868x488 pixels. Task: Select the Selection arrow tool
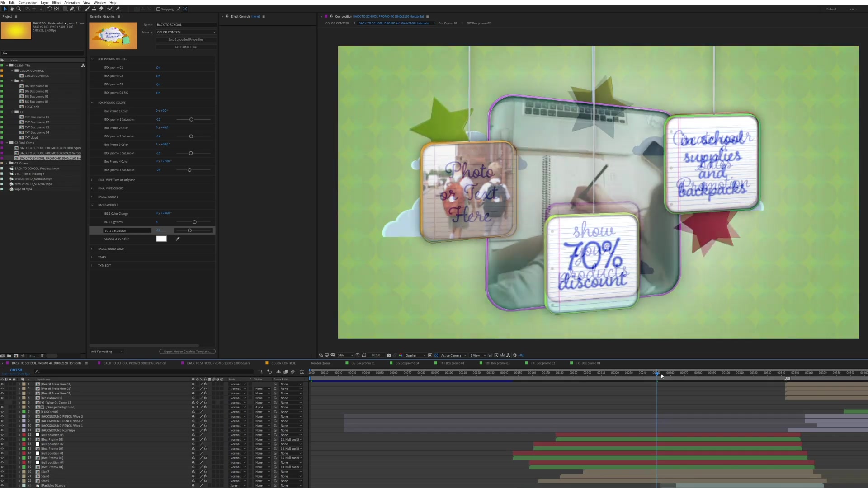coord(5,9)
